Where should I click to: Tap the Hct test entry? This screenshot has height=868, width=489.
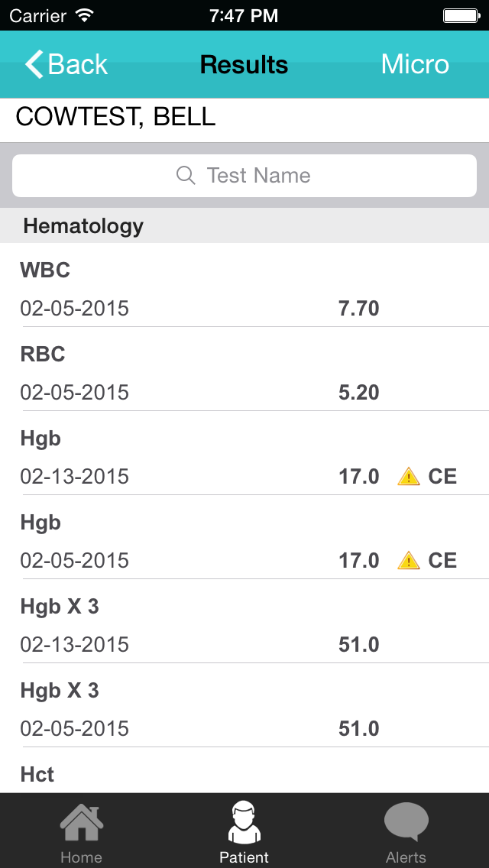pyautogui.click(x=37, y=775)
